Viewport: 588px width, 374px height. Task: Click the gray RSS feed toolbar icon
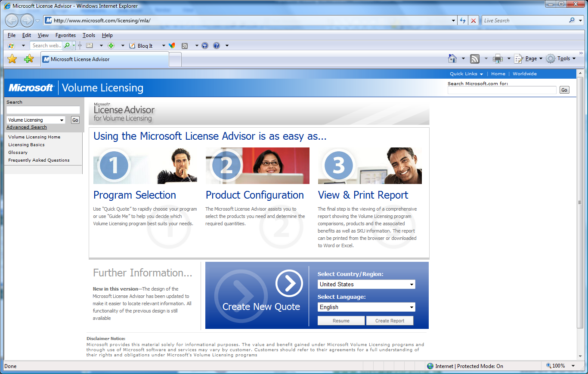point(185,46)
